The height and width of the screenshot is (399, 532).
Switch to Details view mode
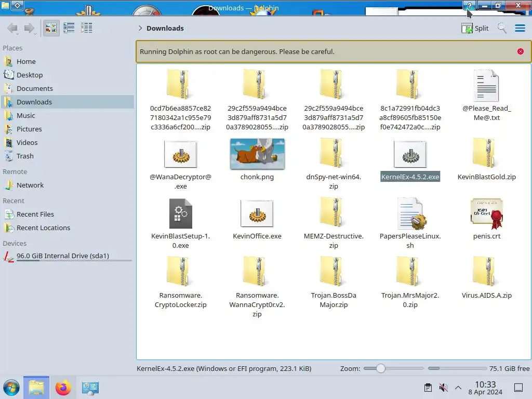tap(87, 28)
